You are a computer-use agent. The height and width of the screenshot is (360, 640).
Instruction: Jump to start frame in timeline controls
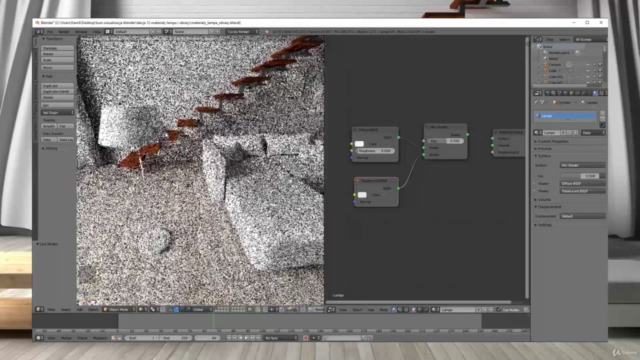coord(229,338)
